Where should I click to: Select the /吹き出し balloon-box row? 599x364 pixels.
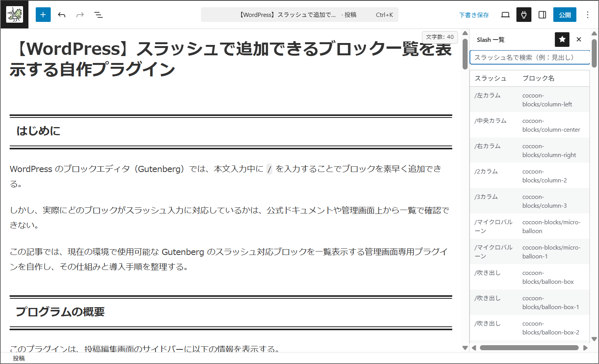click(529, 277)
